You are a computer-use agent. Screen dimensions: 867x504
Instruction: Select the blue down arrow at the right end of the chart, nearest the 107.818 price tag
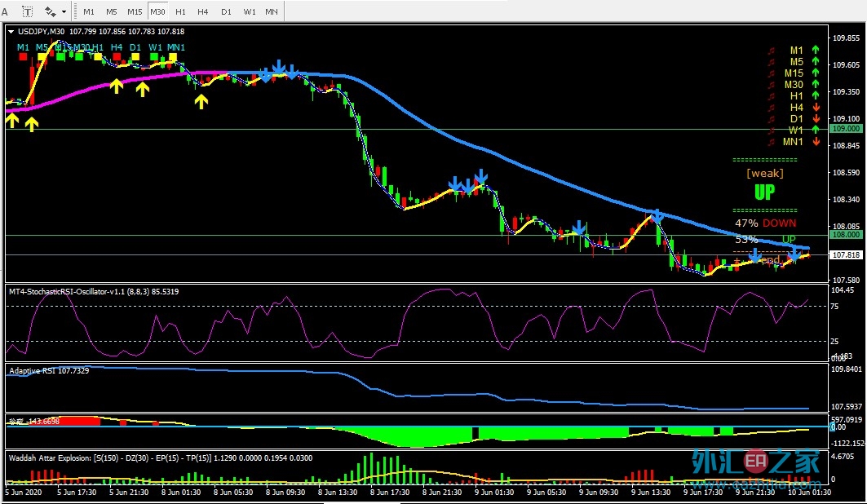(x=794, y=253)
